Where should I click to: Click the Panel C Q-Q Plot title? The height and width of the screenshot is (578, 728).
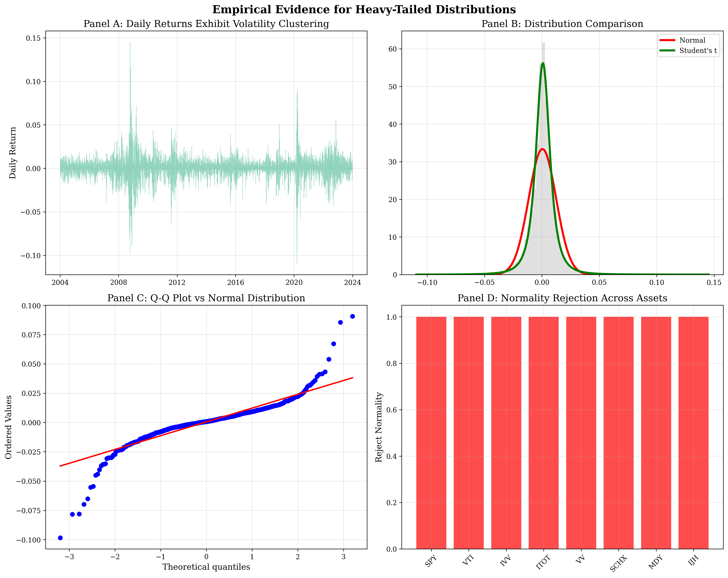coord(206,298)
